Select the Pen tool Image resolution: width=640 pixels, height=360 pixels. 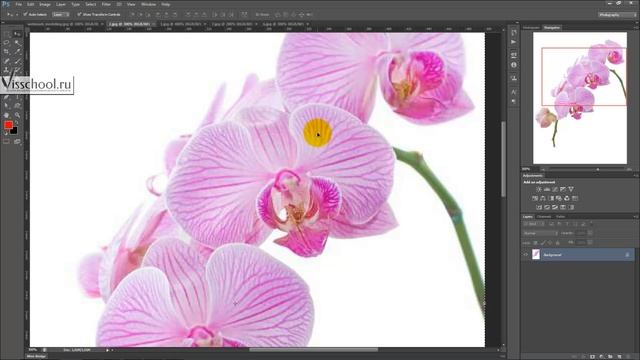click(6, 97)
